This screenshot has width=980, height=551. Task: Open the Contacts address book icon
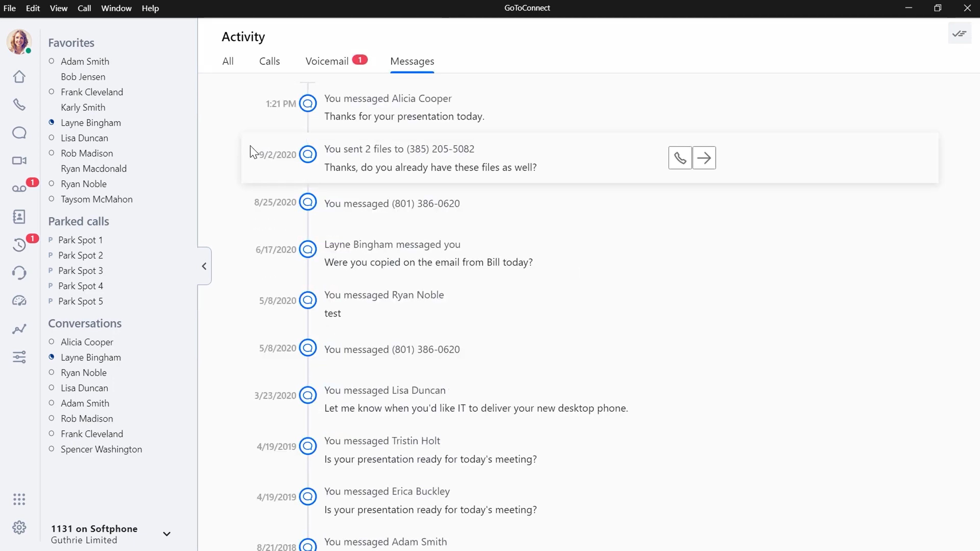point(19,216)
